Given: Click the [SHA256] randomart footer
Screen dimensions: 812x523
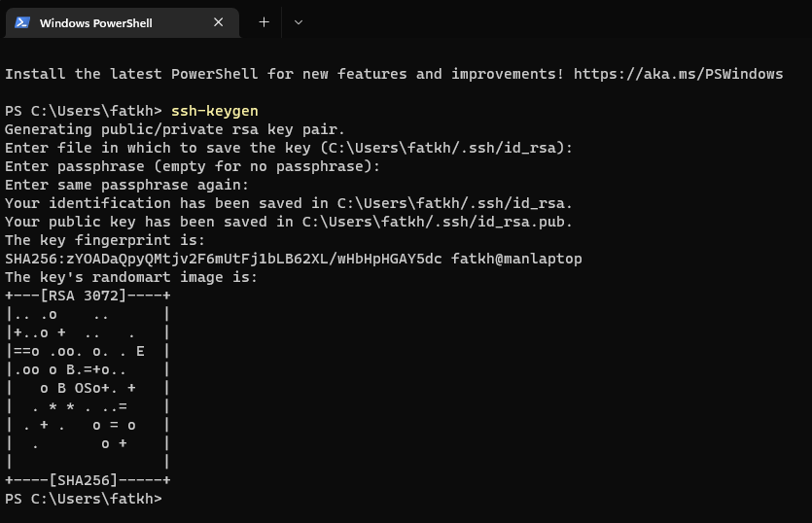Looking at the screenshot, I should pos(86,480).
